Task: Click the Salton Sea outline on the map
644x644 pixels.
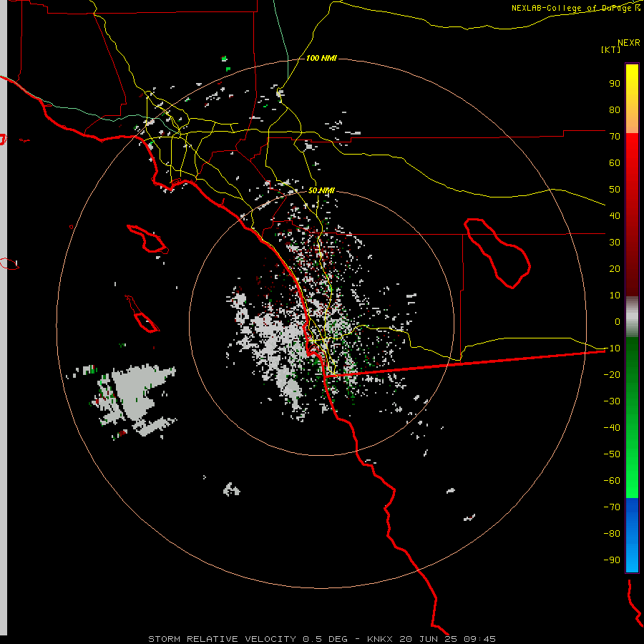Action: (497, 253)
